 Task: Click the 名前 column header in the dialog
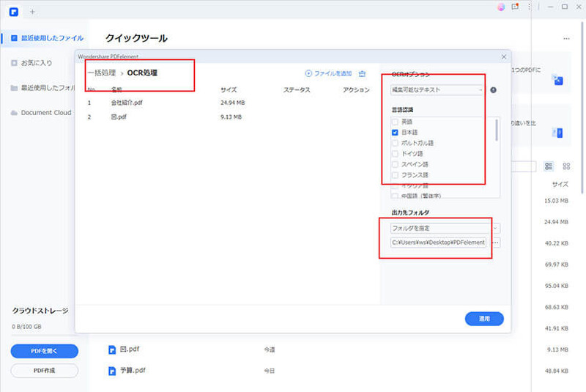(116, 89)
